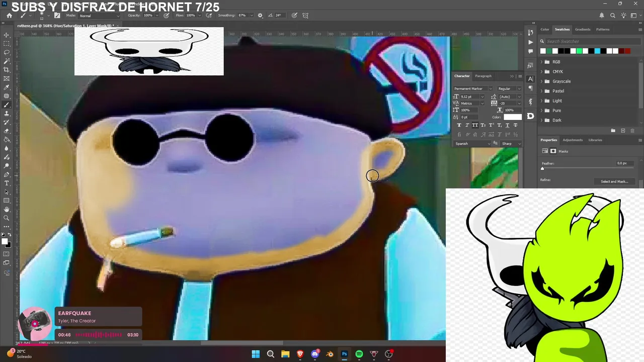This screenshot has width=644, height=362.
Task: Select the Magic Wand tool
Action: 7,61
